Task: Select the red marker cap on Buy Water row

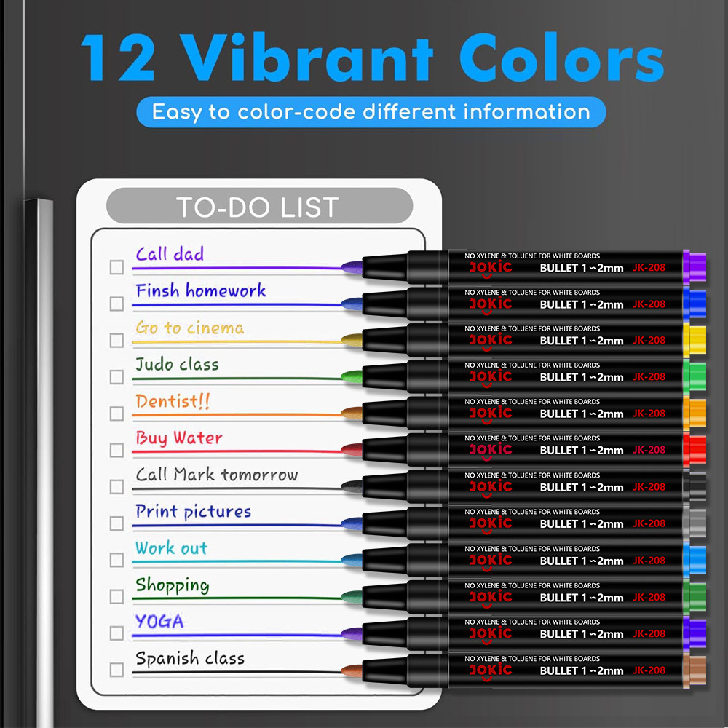Action: coord(695,450)
